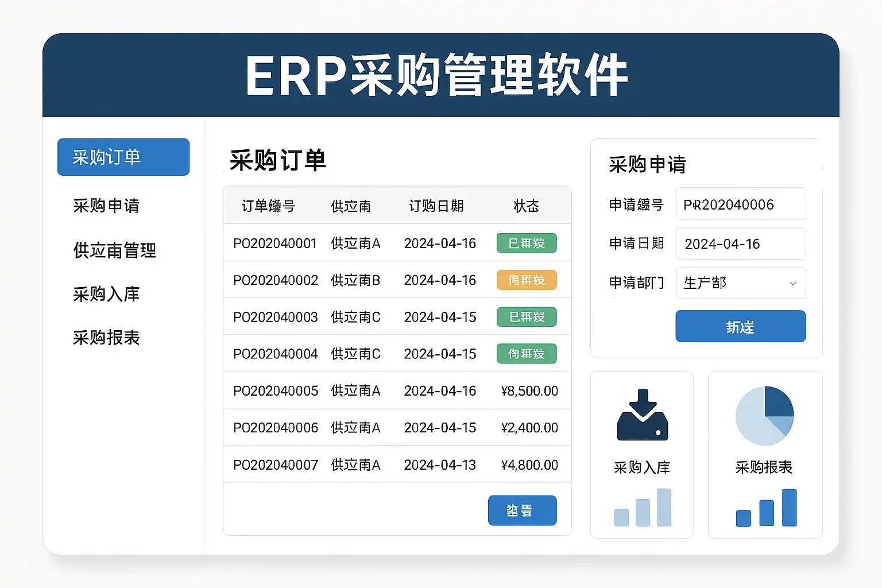Switch to 采购报表 in the left sidebar
882x588 pixels.
coord(106,338)
